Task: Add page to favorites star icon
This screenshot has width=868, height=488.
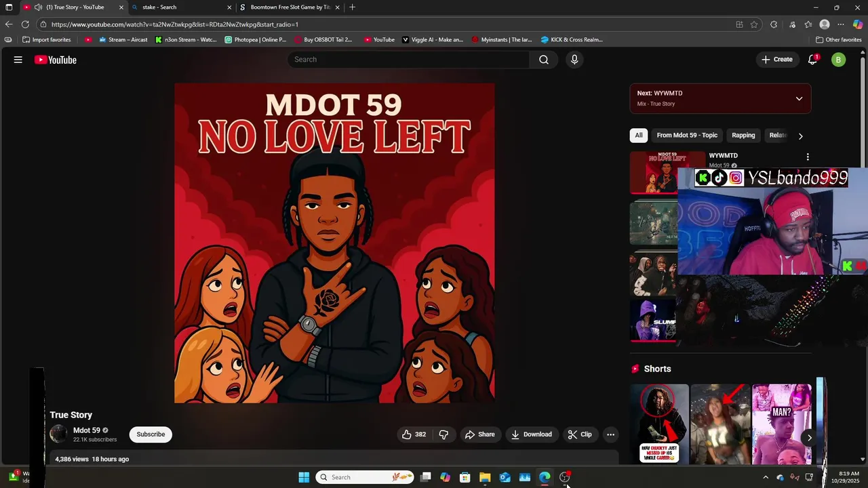Action: pyautogui.click(x=754, y=24)
